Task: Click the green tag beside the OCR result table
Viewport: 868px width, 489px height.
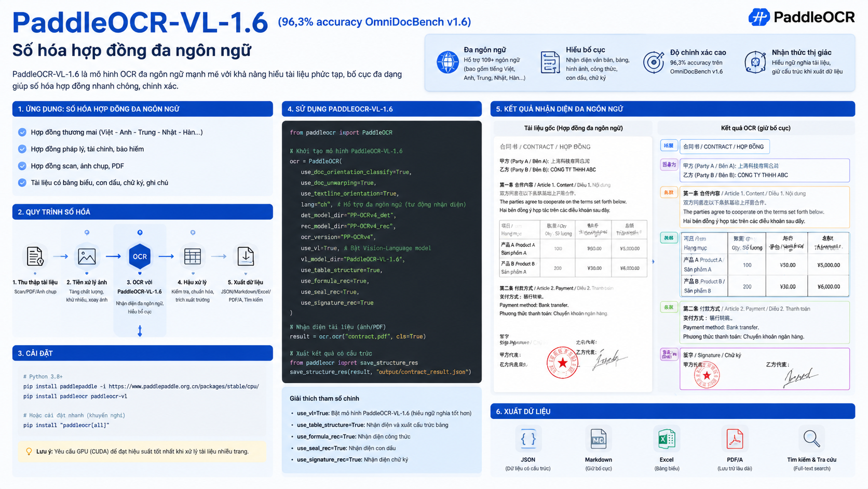Action: click(x=668, y=238)
